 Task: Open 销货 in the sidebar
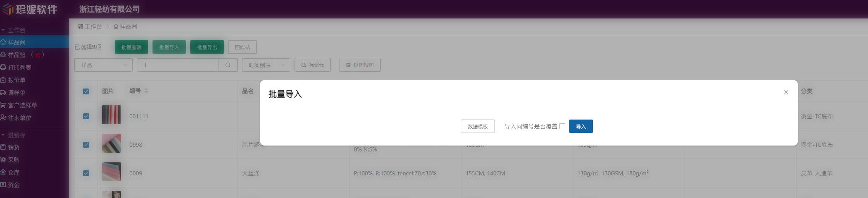pyautogui.click(x=34, y=147)
